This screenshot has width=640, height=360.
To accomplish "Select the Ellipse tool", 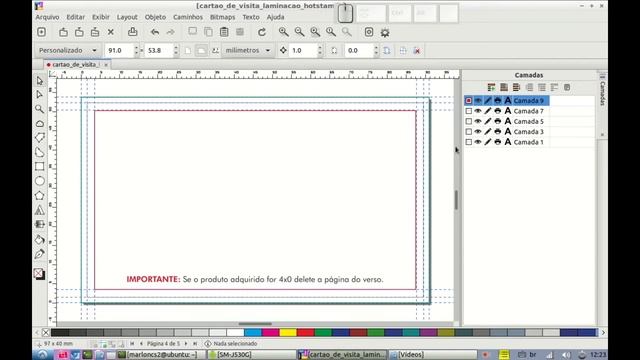I will (x=40, y=181).
